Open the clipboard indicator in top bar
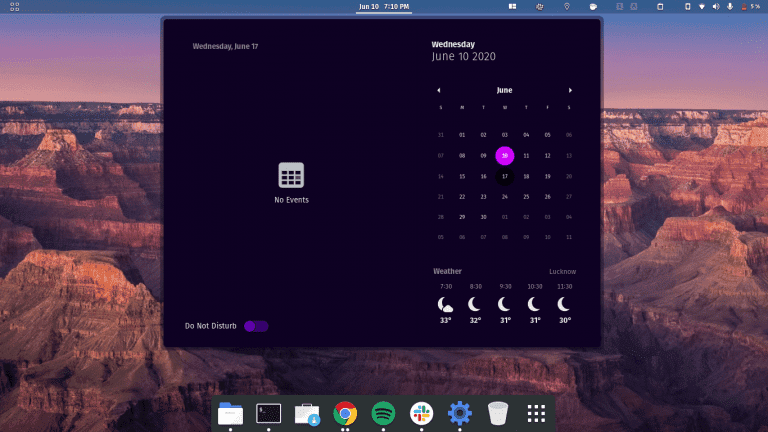This screenshot has height=432, width=768. 660,6
